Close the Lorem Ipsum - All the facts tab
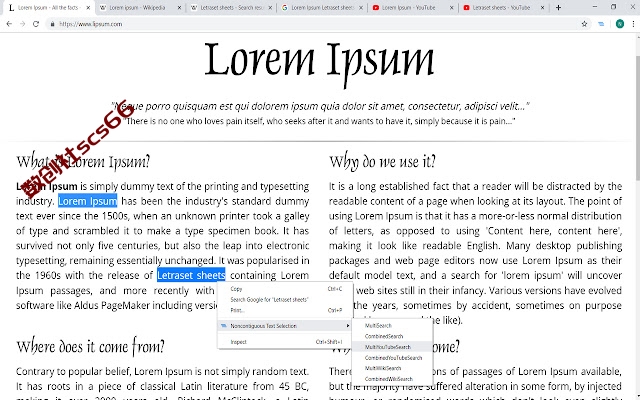640x400 pixels. [88, 8]
